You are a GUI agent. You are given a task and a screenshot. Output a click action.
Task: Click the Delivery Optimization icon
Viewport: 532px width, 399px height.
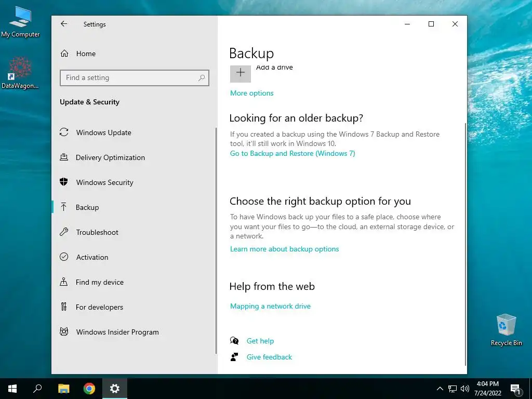64,157
